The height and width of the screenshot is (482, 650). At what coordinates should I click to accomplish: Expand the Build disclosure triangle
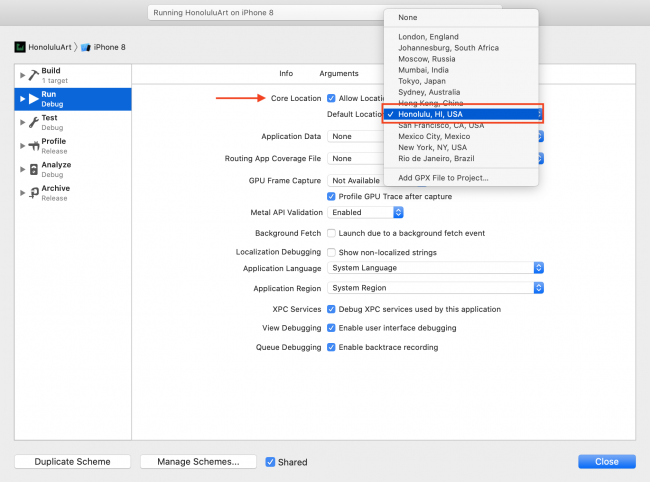pyautogui.click(x=22, y=75)
